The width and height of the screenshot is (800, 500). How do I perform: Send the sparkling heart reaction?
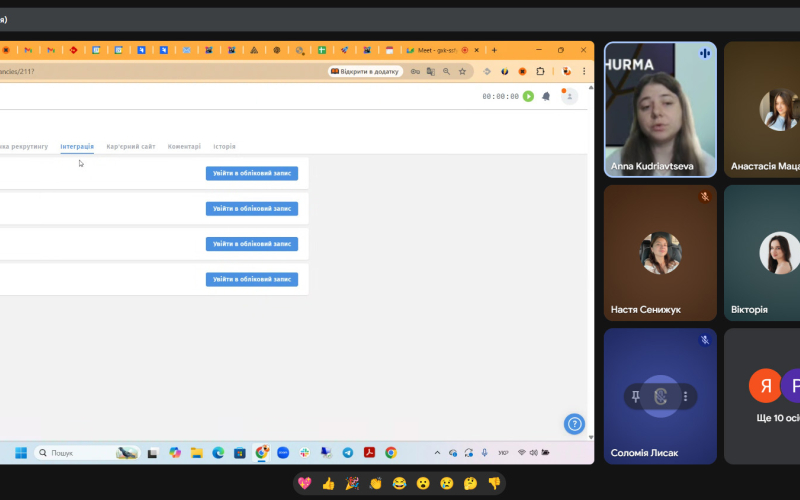point(305,484)
